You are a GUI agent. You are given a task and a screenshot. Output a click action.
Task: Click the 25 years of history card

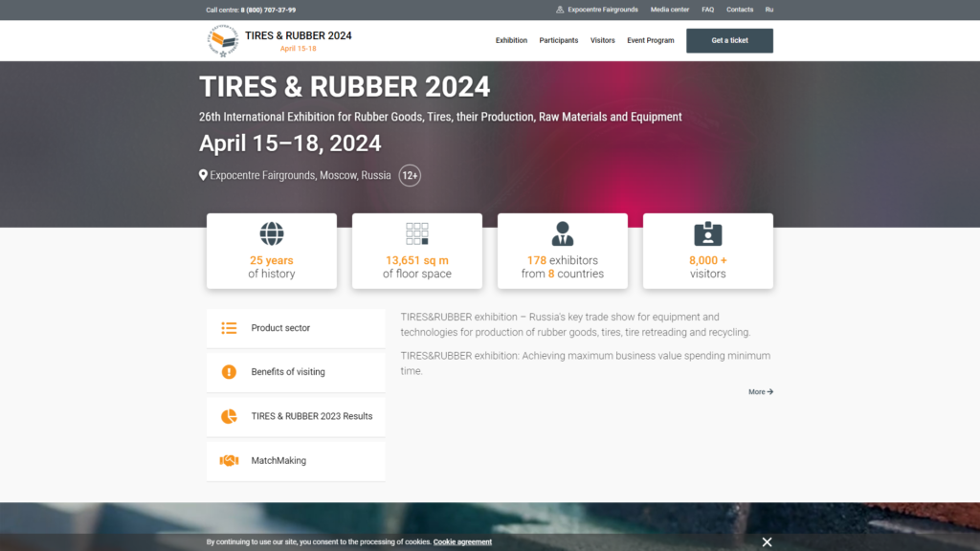[x=271, y=252]
